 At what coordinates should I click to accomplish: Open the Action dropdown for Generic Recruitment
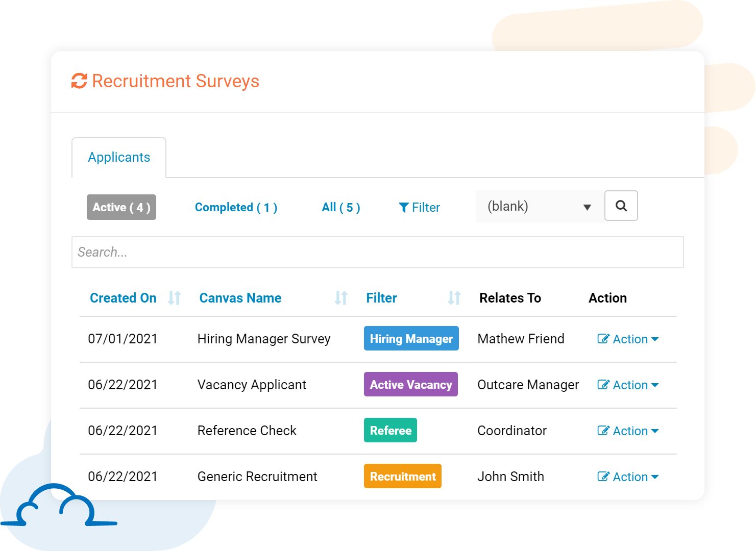(628, 476)
